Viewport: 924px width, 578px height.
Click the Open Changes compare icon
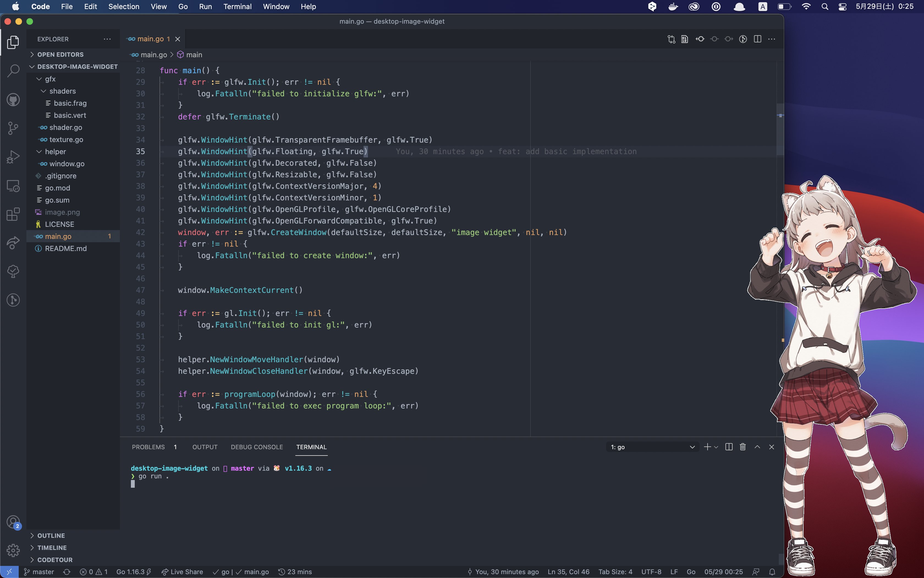pos(671,39)
